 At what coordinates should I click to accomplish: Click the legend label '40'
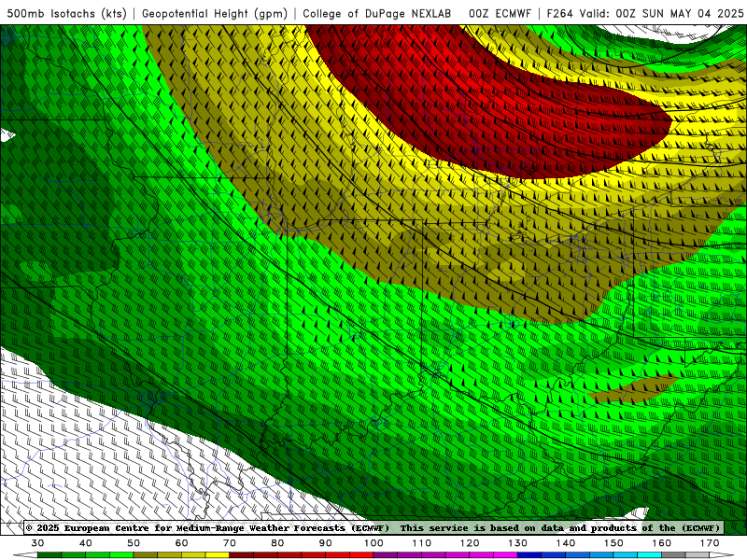click(86, 543)
